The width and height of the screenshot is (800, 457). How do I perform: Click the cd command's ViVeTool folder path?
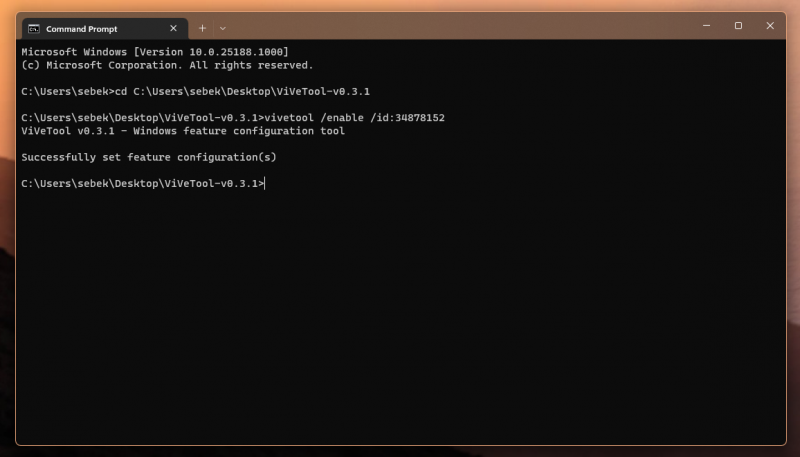click(x=251, y=91)
